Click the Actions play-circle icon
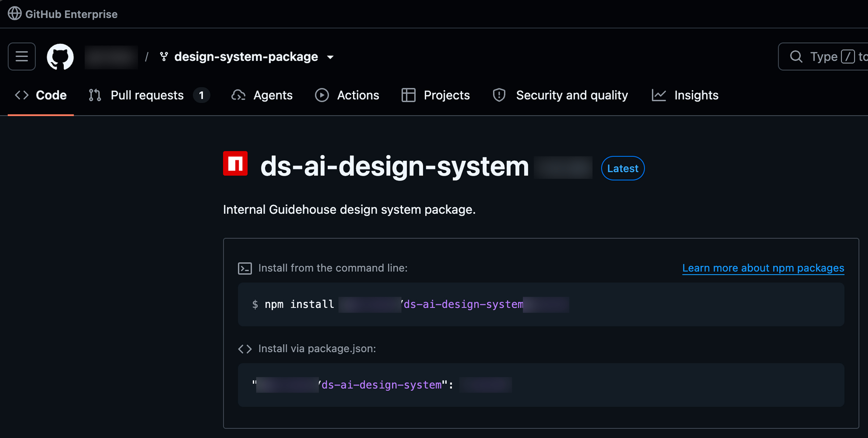Image resolution: width=868 pixels, height=438 pixels. (322, 95)
